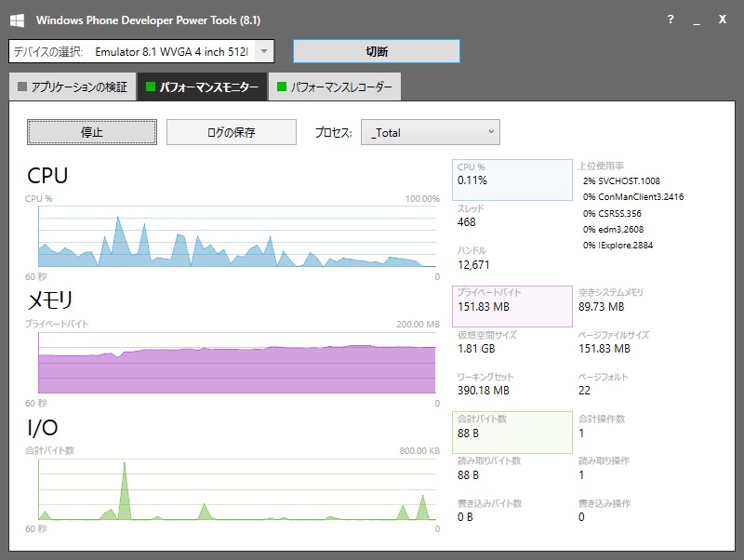Switch to パフォーマンスレコーダー tab
Viewport: 744px width, 560px height.
(x=335, y=87)
